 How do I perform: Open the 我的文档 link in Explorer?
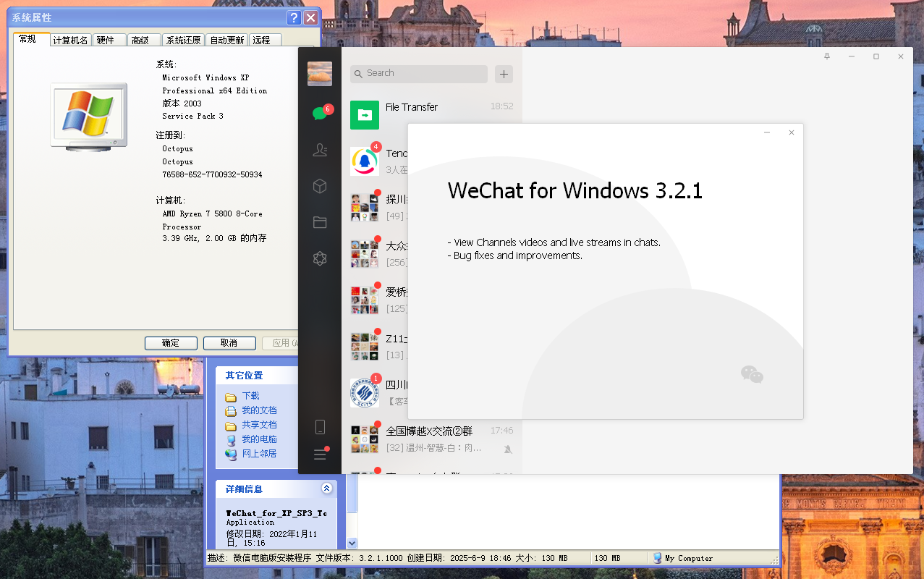[259, 410]
